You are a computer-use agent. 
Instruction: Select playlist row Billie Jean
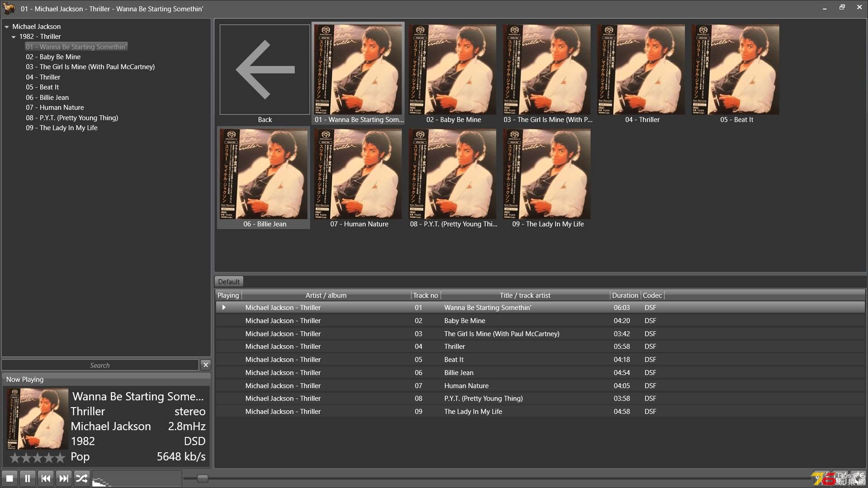(540, 373)
